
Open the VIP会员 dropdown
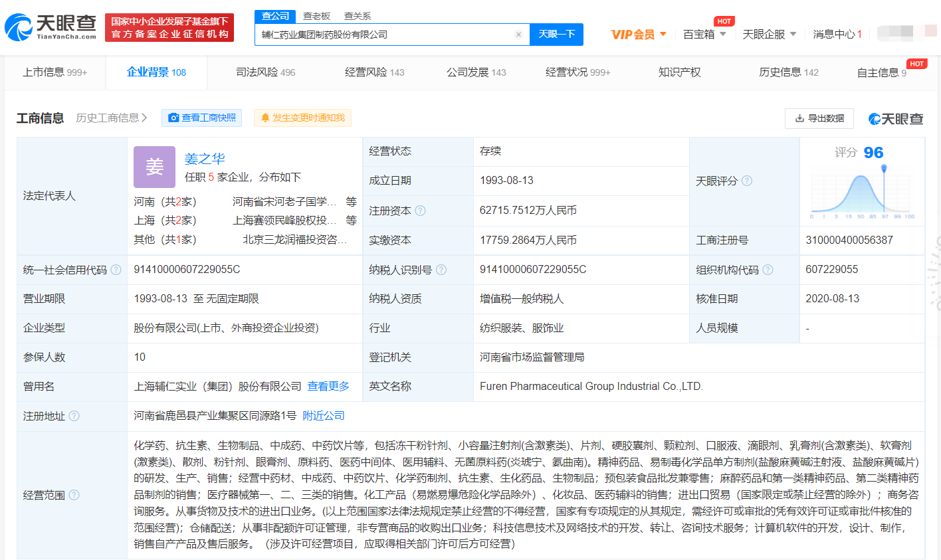(639, 35)
